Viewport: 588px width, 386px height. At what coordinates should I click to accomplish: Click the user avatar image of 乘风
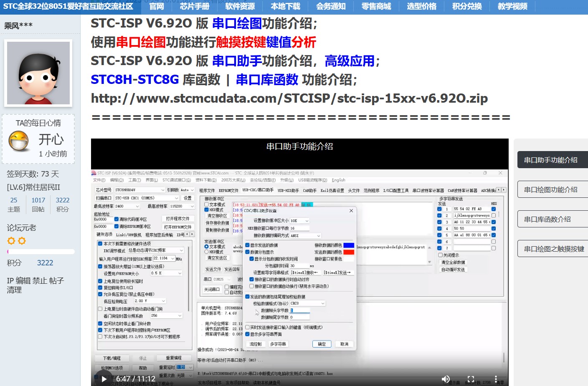point(38,73)
